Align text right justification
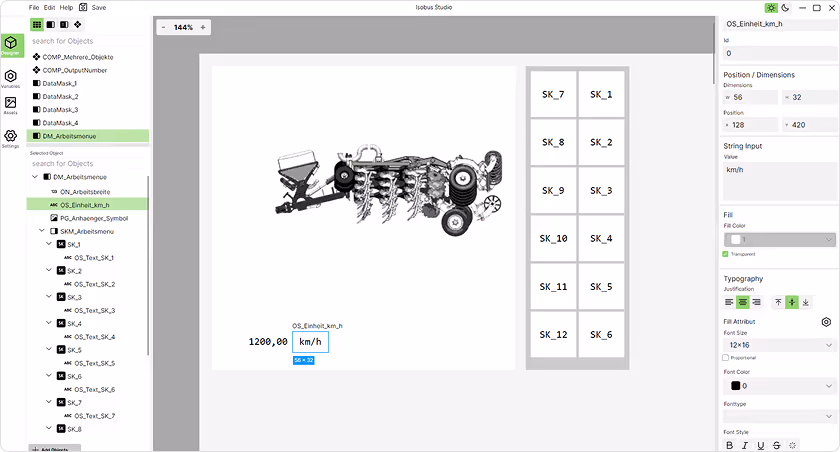Screen dimensions: 840x452 click(x=756, y=303)
